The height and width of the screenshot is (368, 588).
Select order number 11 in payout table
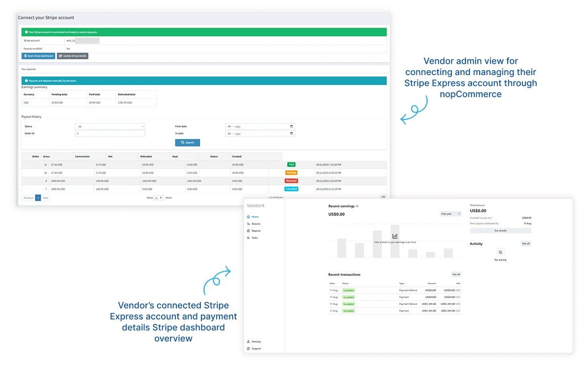pyautogui.click(x=46, y=165)
